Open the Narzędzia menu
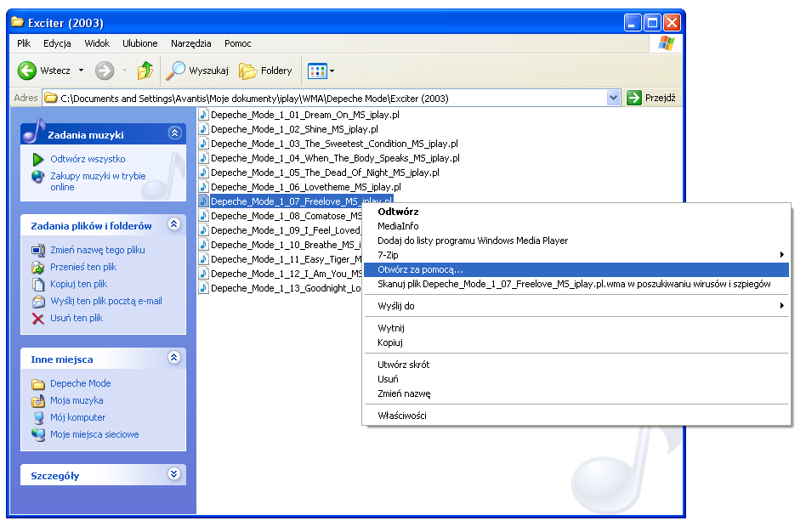Image resolution: width=806 pixels, height=532 pixels. 190,43
